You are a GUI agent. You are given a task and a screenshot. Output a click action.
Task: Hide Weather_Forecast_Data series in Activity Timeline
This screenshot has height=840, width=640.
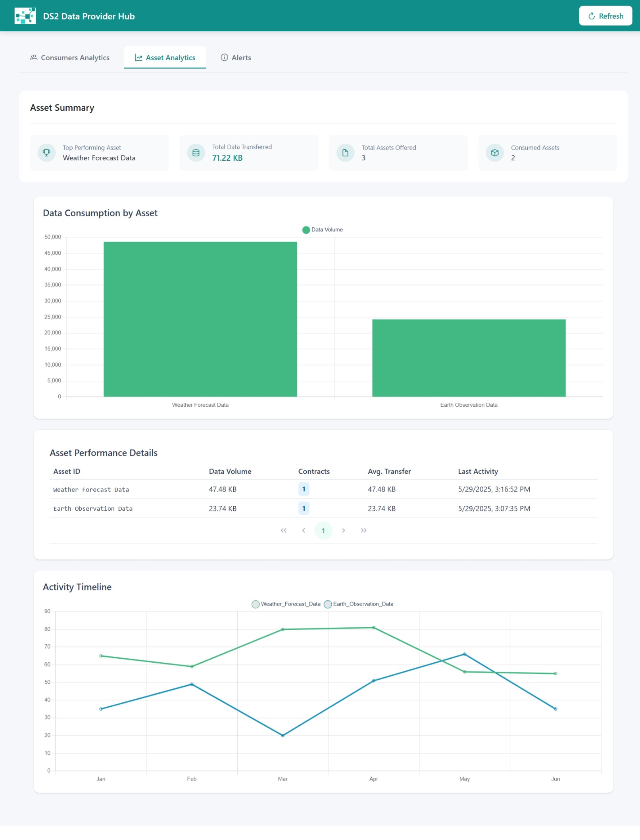tap(286, 604)
